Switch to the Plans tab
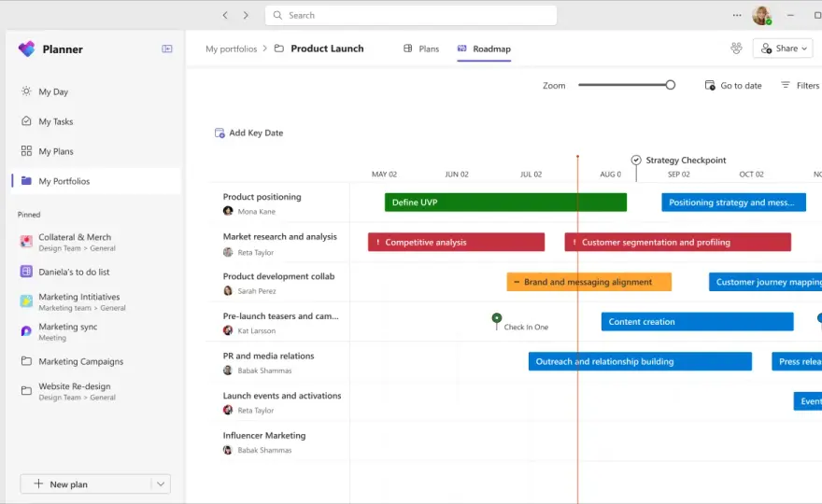This screenshot has width=822, height=504. coord(421,49)
